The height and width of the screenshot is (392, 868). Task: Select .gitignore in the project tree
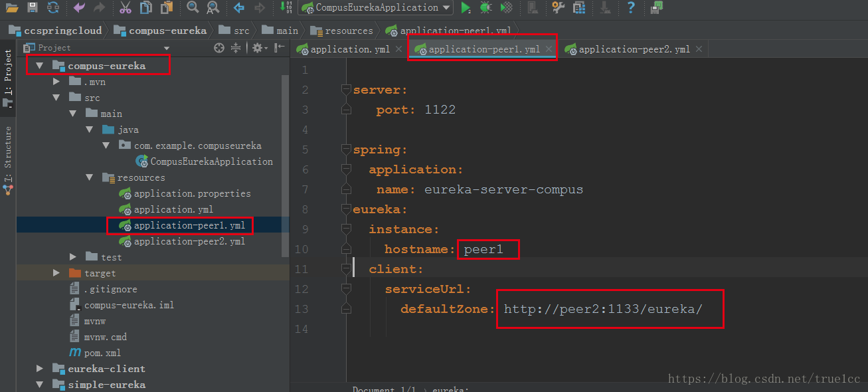click(x=104, y=289)
